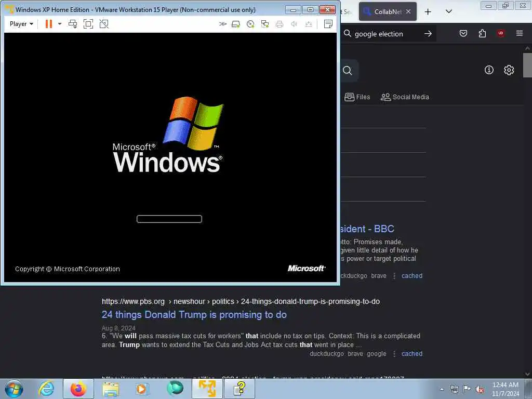Toggle VMware Unity mode icon
This screenshot has height=399, width=532.
[x=104, y=24]
